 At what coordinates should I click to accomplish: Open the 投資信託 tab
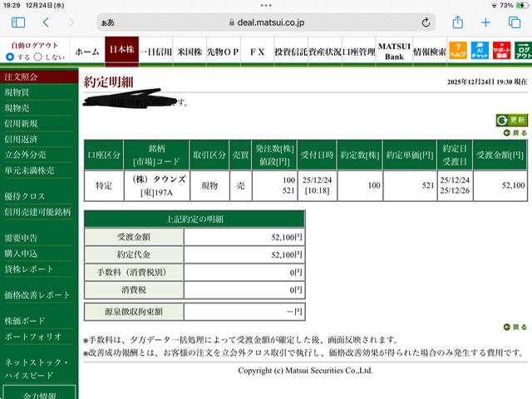tap(291, 52)
